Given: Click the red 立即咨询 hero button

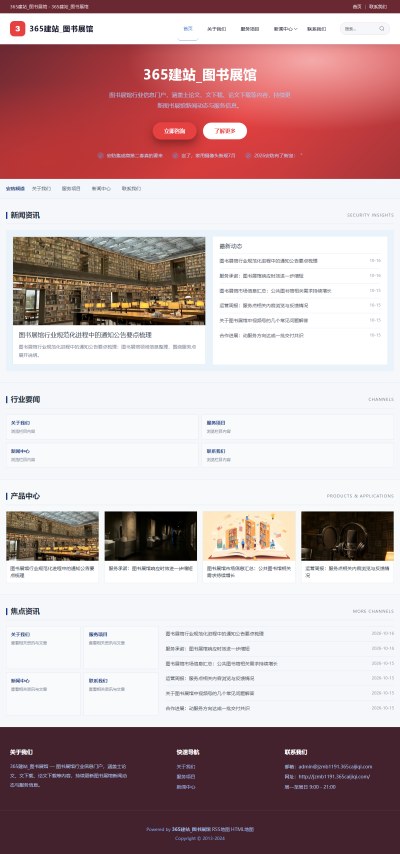Looking at the screenshot, I should 174,131.
